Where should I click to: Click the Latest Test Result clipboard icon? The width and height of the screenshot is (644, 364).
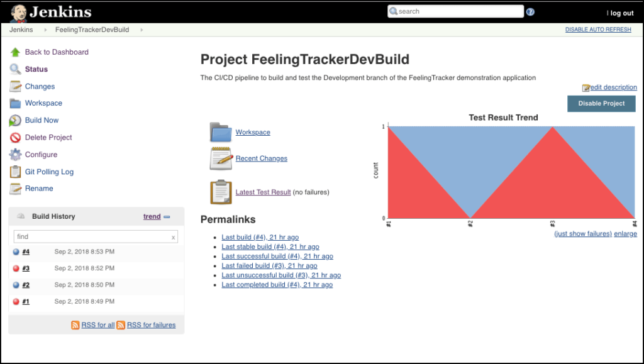tap(221, 192)
